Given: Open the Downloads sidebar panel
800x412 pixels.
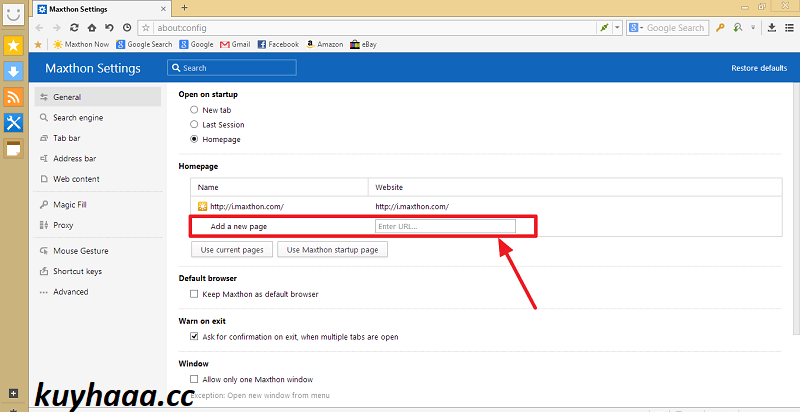Looking at the screenshot, I should [13, 71].
